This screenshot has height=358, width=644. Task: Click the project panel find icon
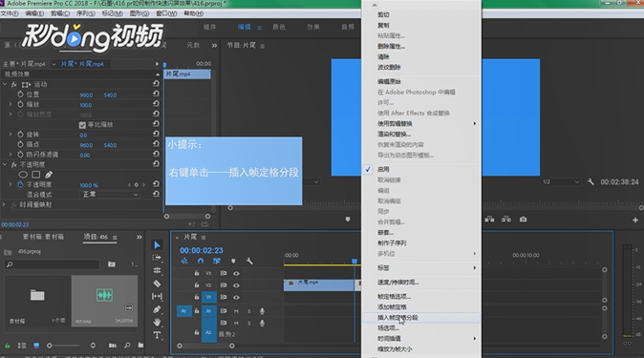pos(127,346)
